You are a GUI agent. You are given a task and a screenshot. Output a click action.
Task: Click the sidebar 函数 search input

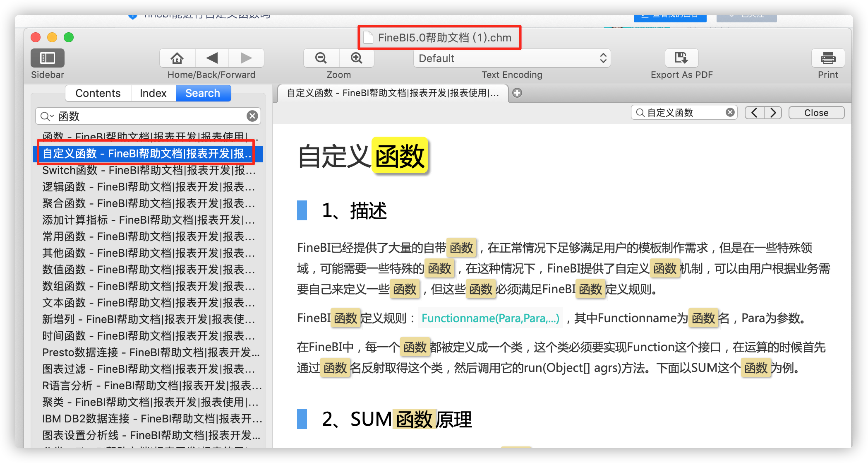(148, 116)
